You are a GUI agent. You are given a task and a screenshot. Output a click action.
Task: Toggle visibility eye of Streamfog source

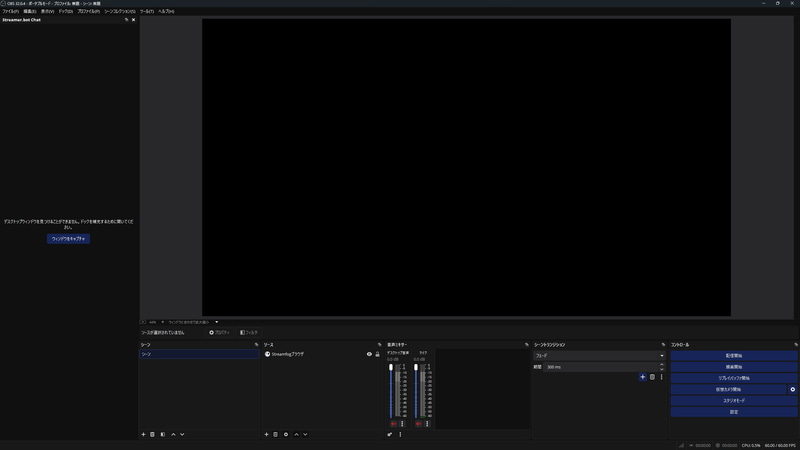coord(369,354)
